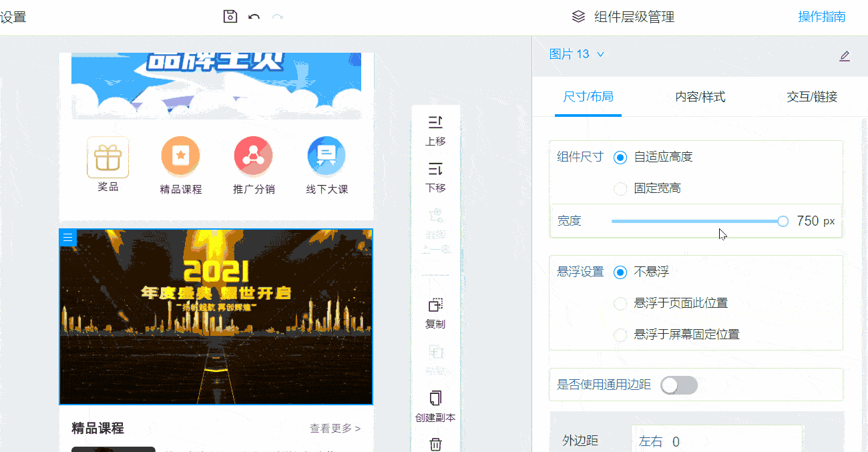This screenshot has height=452, width=868.
Task: Click the 奖品 gift icon
Action: [x=108, y=158]
